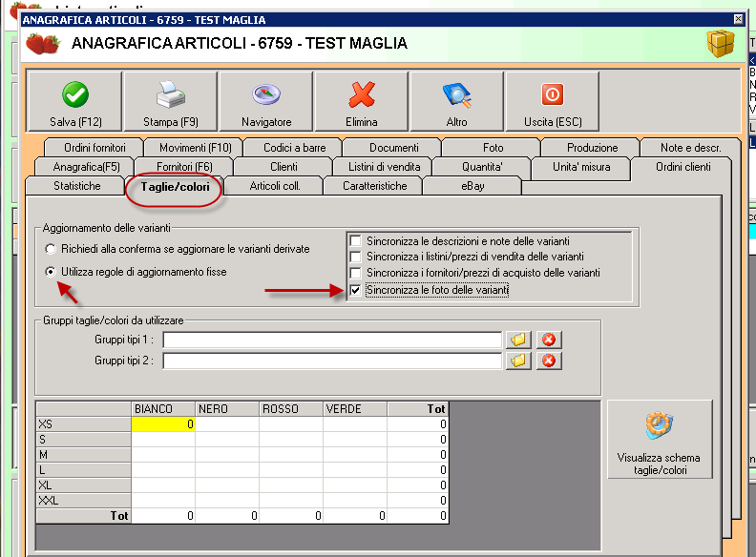Open Listini di vendita tab
The width and height of the screenshot is (756, 557).
[x=385, y=167]
